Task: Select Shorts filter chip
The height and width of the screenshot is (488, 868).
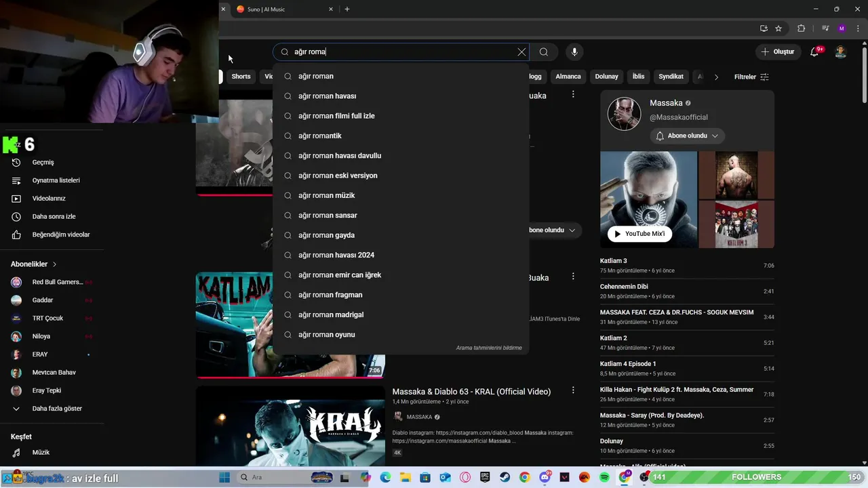Action: pyautogui.click(x=241, y=77)
